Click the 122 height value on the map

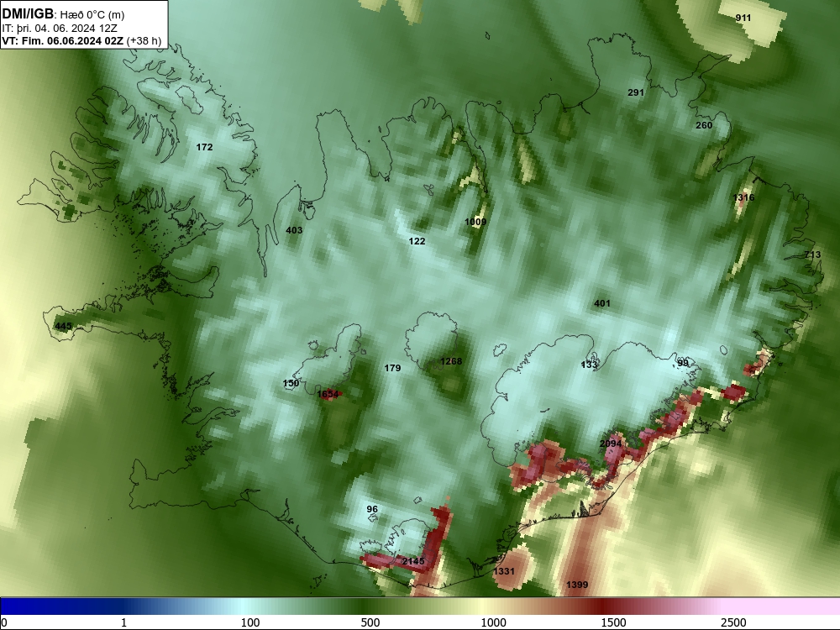pyautogui.click(x=417, y=242)
